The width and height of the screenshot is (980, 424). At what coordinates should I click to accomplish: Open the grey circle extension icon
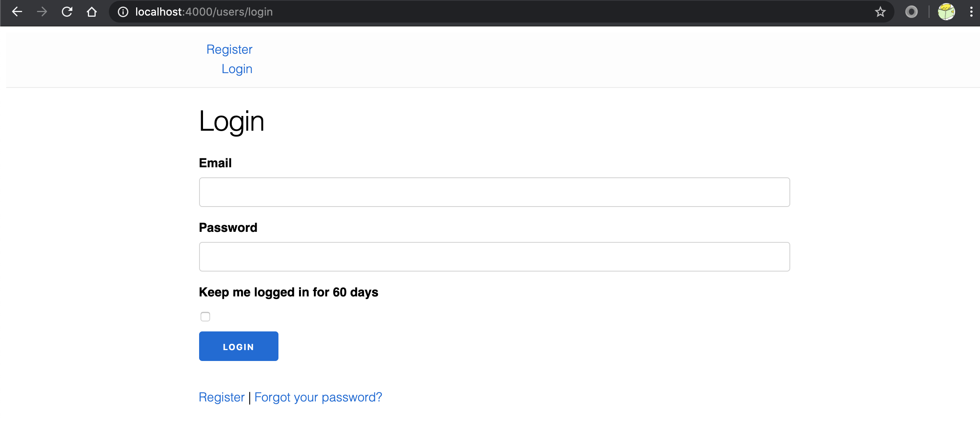911,12
